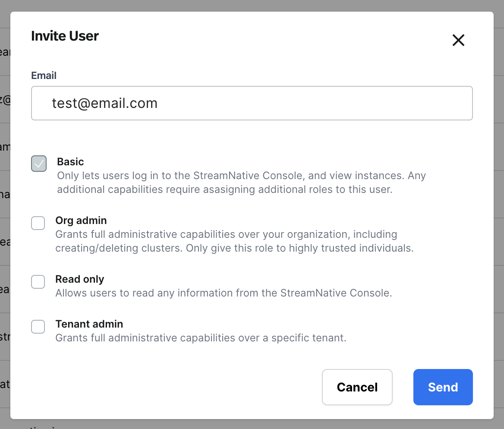Tick the Tenant admin checkbox
This screenshot has height=429, width=504.
[x=38, y=327]
